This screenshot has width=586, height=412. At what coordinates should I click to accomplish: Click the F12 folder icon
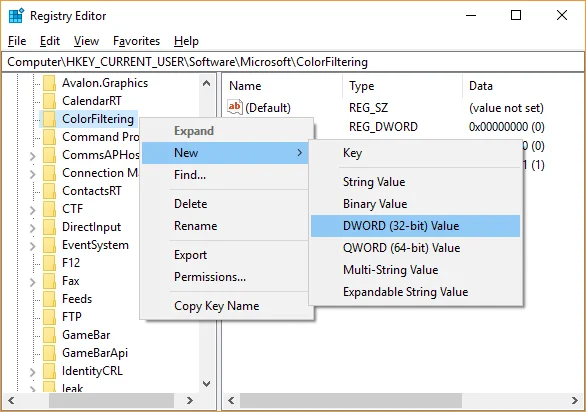(49, 263)
